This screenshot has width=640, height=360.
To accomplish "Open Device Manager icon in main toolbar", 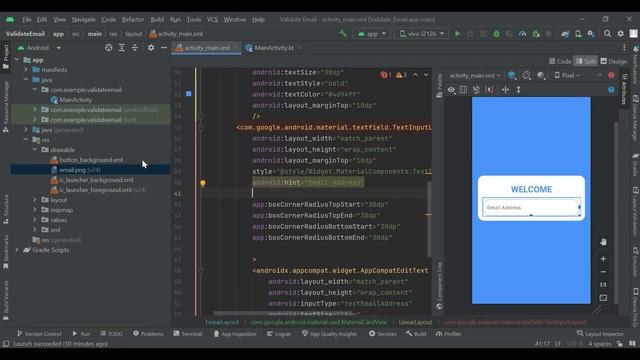I will point(578,34).
